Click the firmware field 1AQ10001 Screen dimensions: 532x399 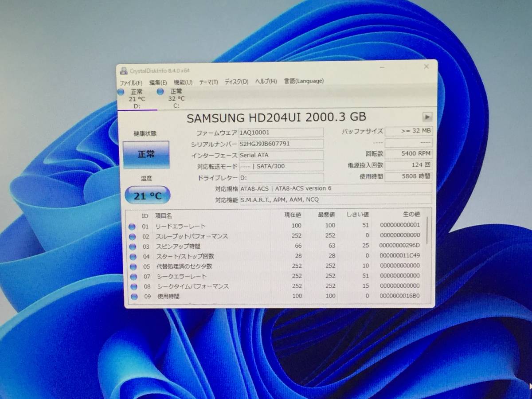(x=281, y=132)
